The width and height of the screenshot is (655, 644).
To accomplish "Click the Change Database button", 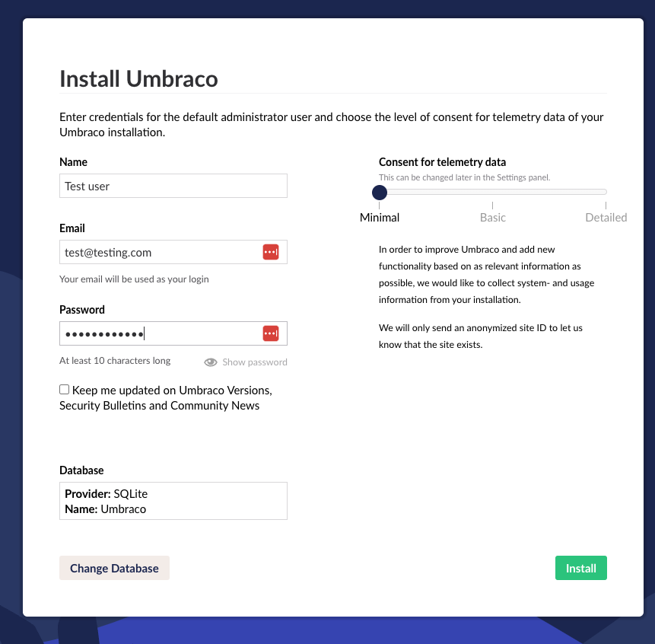I will click(x=114, y=568).
